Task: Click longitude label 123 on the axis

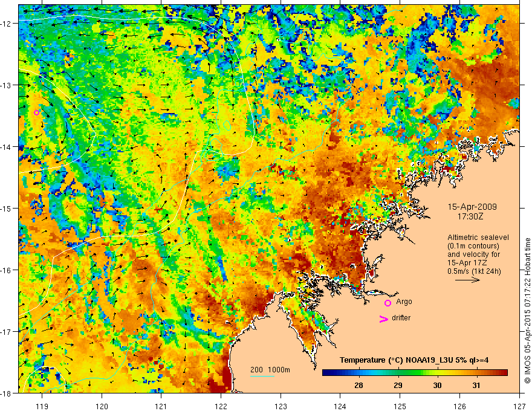Action: 281,406
